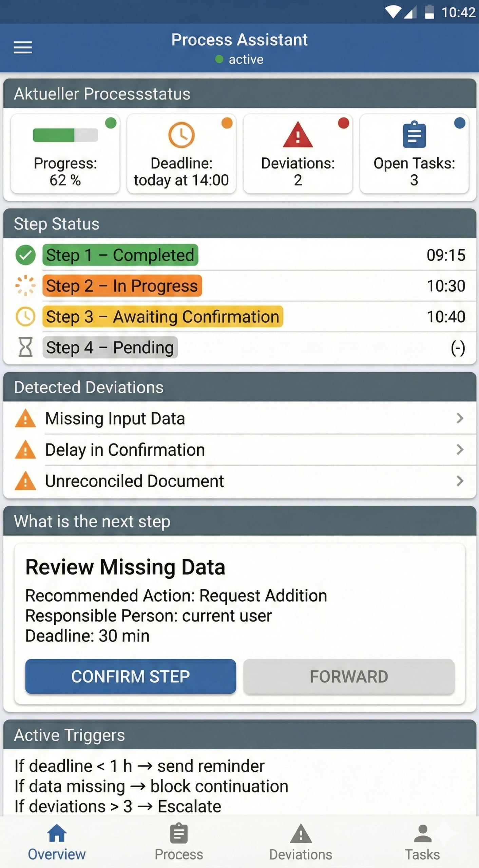Viewport: 479px width, 868px height.
Task: Select the Step 3 Awaiting Confirmation label
Action: (162, 317)
